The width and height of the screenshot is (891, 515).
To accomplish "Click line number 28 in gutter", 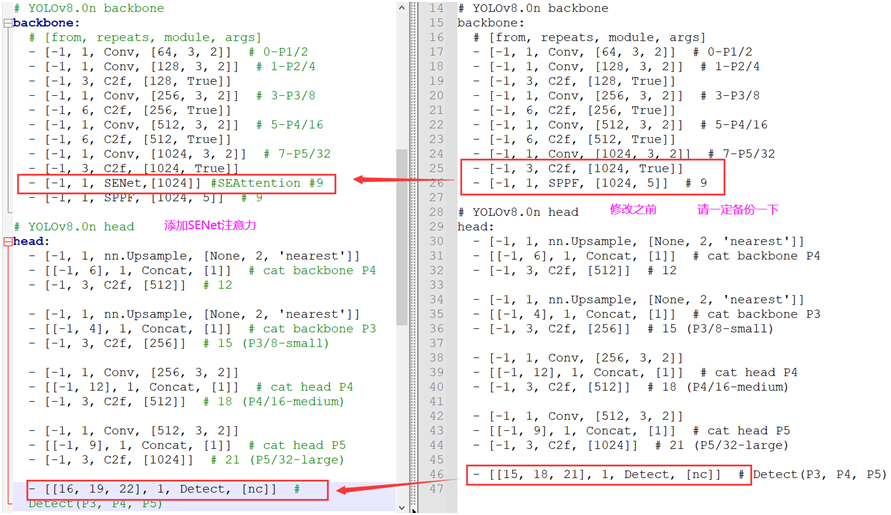I will coord(436,212).
